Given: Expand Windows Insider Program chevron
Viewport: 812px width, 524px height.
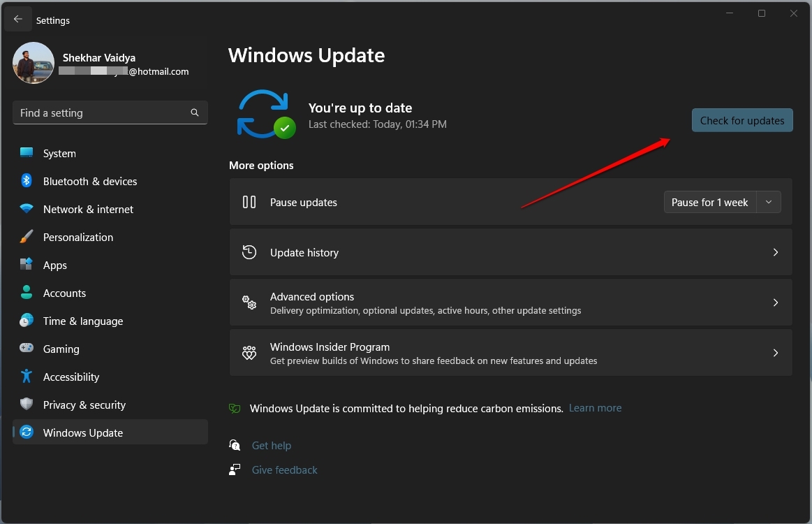Looking at the screenshot, I should tap(775, 353).
